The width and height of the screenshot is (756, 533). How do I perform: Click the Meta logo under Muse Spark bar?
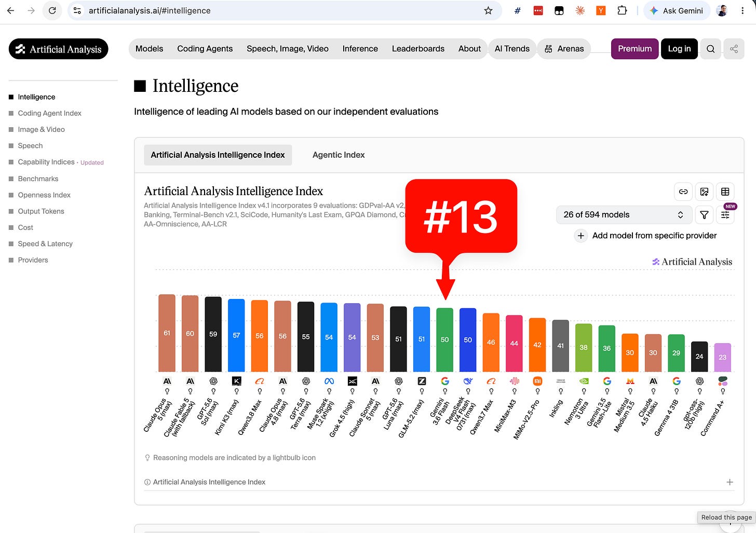(x=329, y=381)
